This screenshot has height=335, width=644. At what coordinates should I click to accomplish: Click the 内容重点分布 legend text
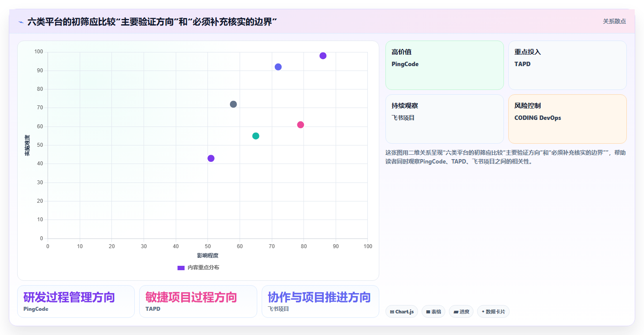point(203,268)
